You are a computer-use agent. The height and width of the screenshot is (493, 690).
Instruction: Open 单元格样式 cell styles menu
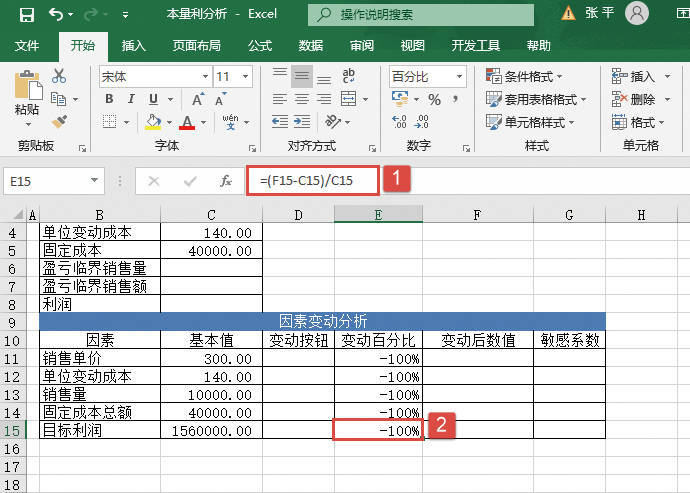530,122
